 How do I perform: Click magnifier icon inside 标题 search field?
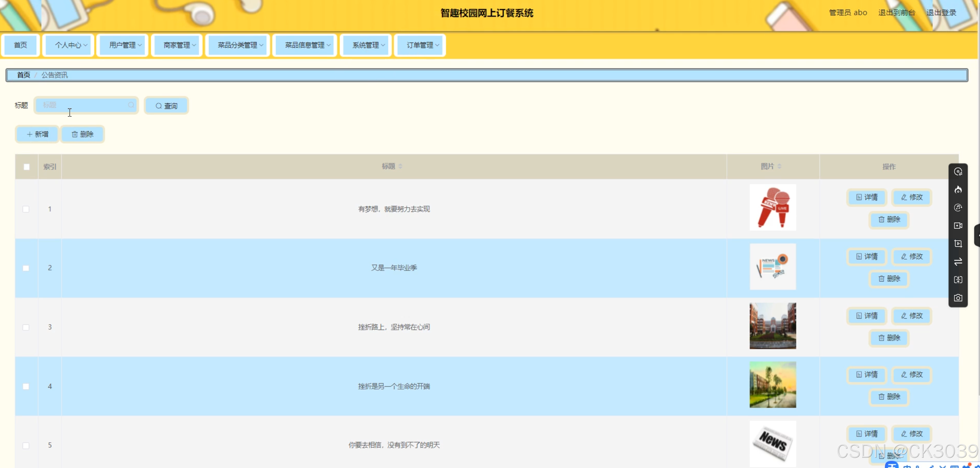point(131,105)
